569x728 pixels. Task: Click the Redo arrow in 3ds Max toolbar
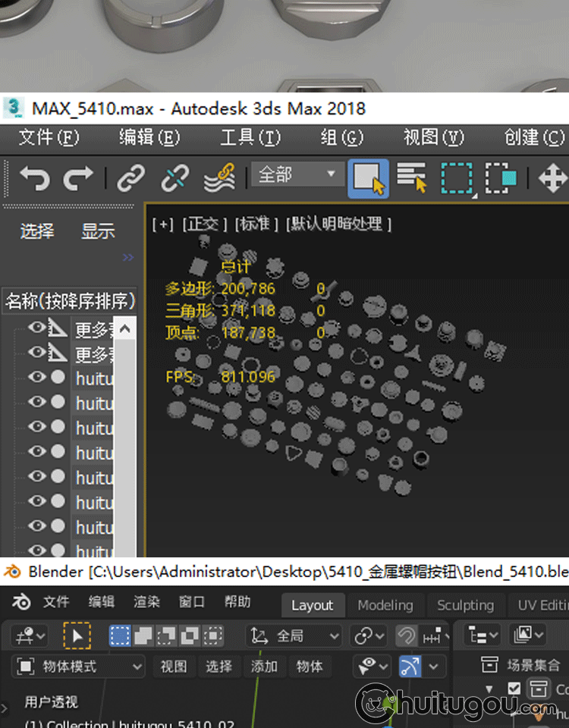pyautogui.click(x=78, y=178)
